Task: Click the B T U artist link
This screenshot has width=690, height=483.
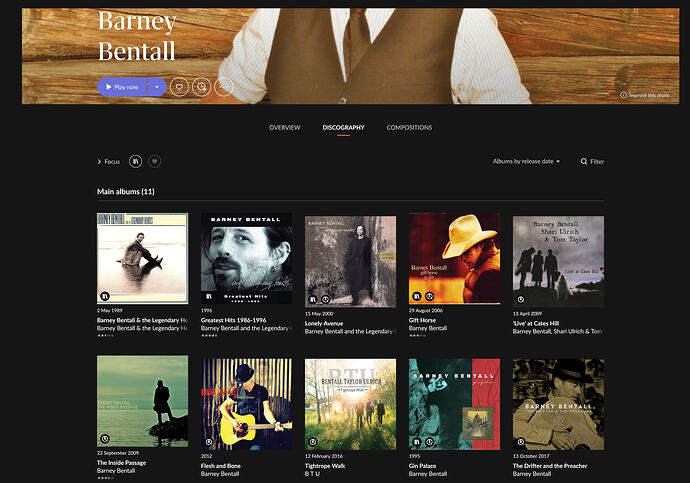Action: tap(312, 474)
